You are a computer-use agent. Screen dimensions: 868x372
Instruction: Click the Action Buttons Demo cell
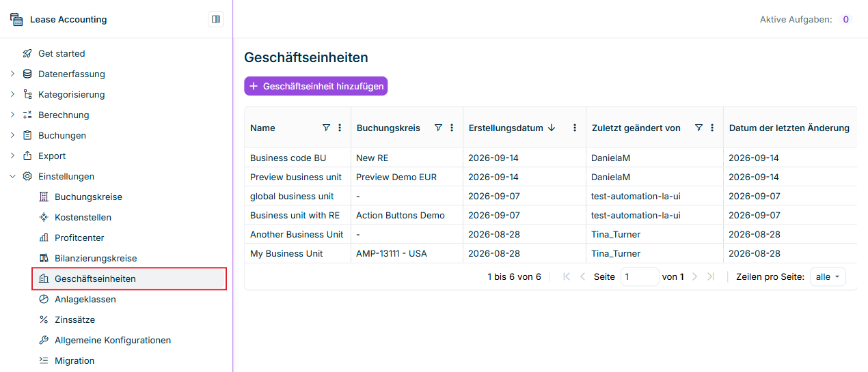(x=407, y=215)
